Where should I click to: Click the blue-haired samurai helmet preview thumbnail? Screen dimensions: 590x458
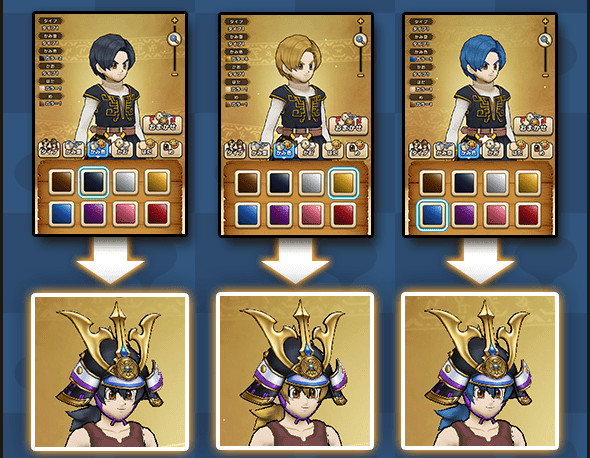pyautogui.click(x=480, y=371)
